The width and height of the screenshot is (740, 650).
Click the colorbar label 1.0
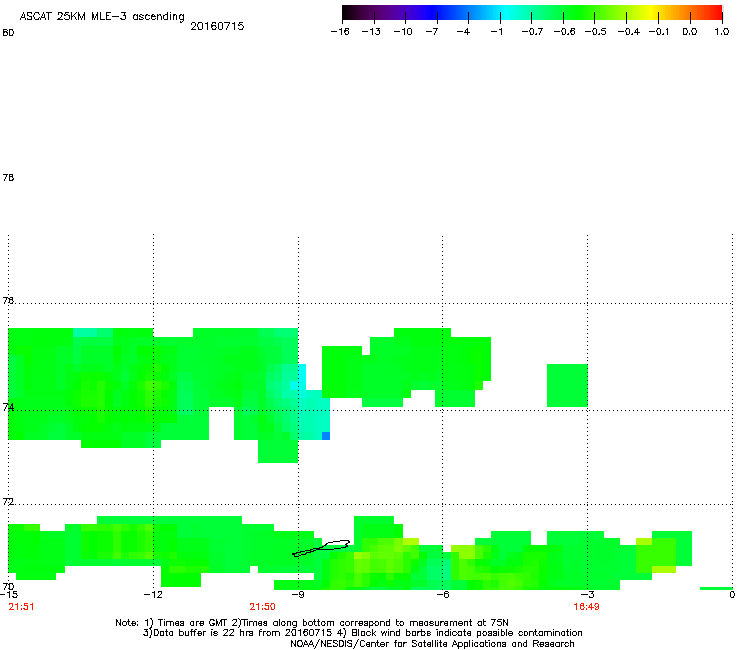[722, 32]
